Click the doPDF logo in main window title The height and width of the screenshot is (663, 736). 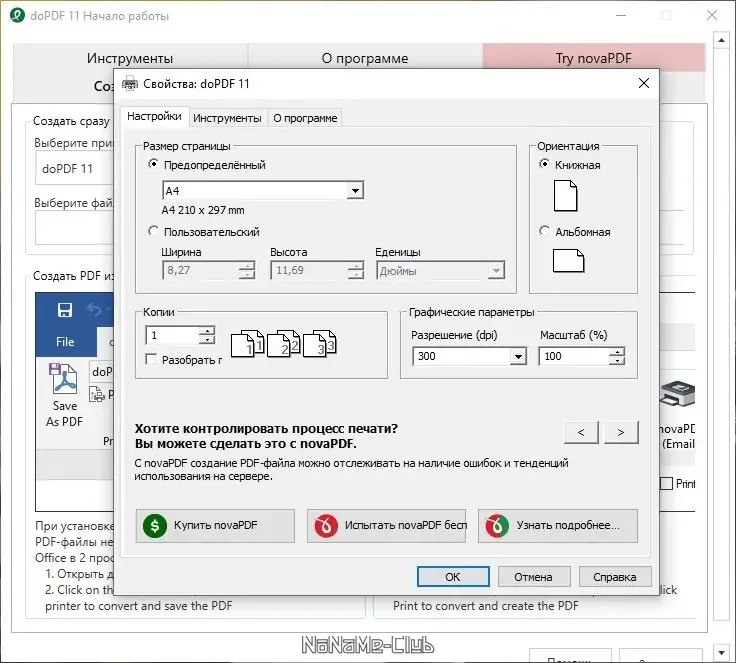click(x=17, y=15)
